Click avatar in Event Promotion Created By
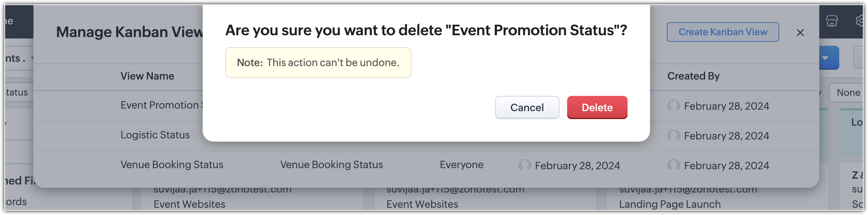 click(674, 106)
